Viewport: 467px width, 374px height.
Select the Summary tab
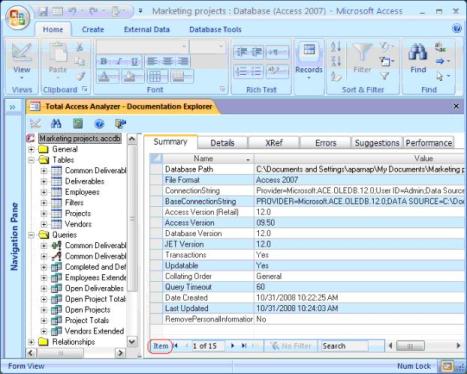pos(170,142)
